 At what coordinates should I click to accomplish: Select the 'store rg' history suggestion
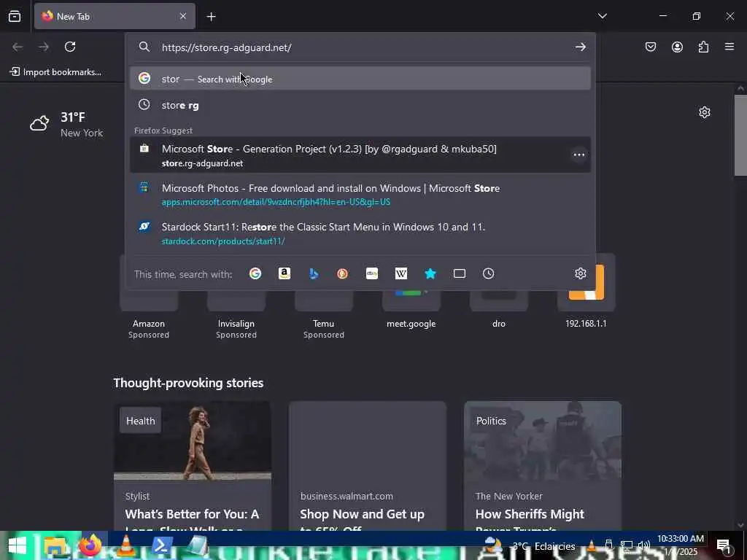coord(360,105)
